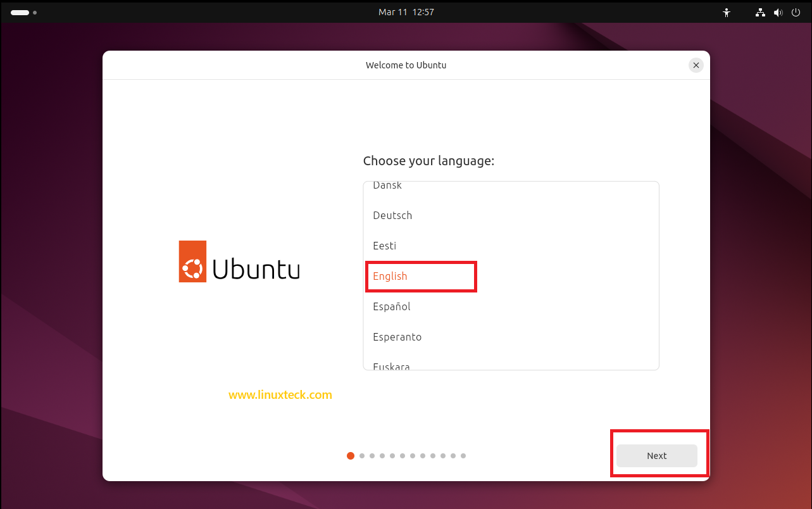
Task: Click the Activities pill top-left
Action: click(x=18, y=12)
